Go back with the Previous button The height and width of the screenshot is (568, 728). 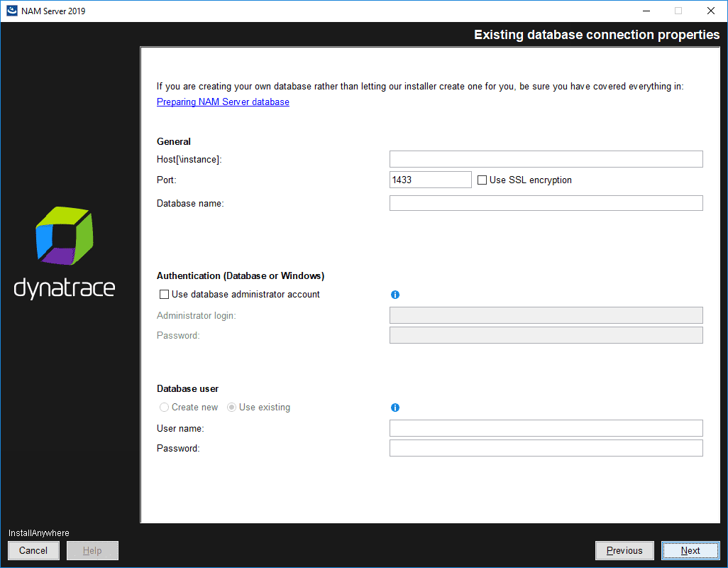[624, 550]
